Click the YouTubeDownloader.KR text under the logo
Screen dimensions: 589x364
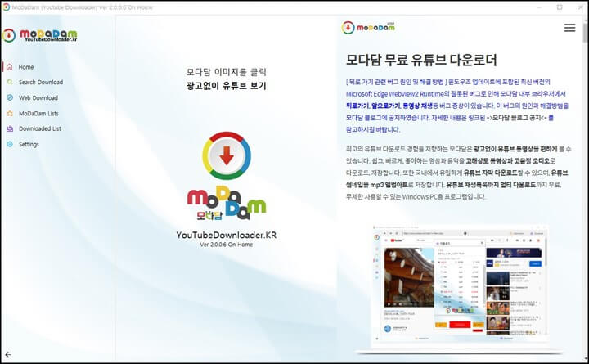[x=227, y=235]
